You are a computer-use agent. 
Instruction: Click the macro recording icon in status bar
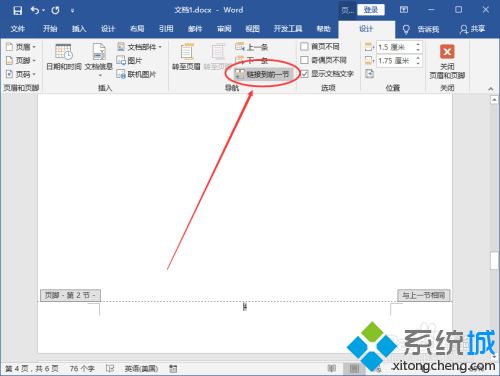pyautogui.click(x=173, y=368)
